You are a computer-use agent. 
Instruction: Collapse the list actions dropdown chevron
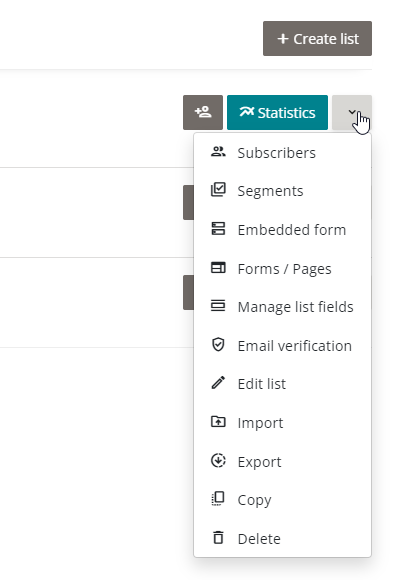[352, 112]
